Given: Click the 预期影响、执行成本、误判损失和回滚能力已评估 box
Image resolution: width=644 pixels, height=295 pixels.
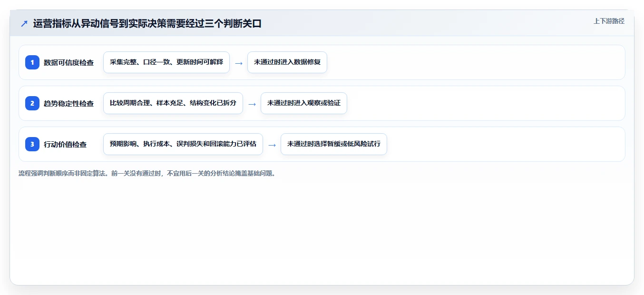Looking at the screenshot, I should tap(183, 144).
